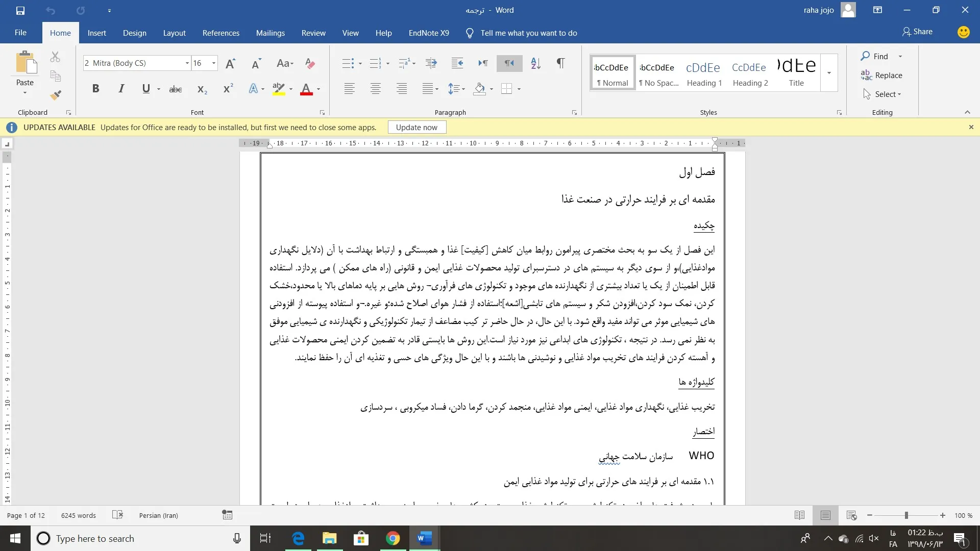The height and width of the screenshot is (551, 980).
Task: Sort text with A-Z sort icon
Action: tap(535, 63)
